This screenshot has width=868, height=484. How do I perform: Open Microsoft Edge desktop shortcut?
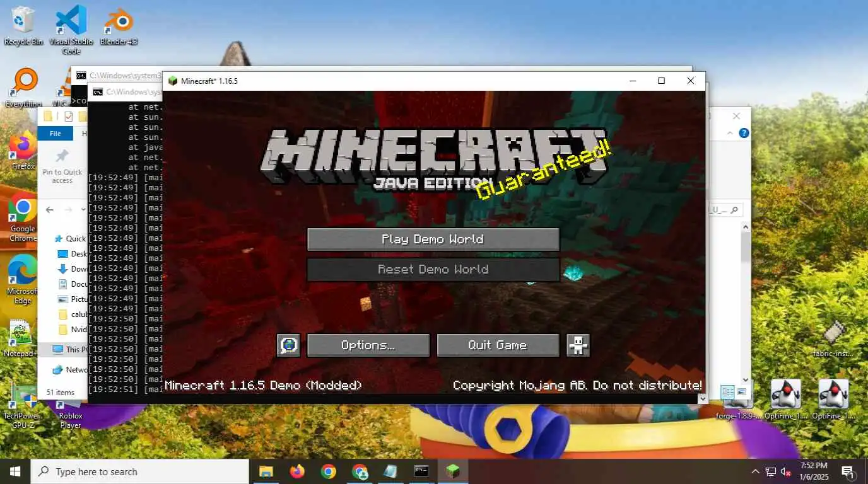pos(23,280)
